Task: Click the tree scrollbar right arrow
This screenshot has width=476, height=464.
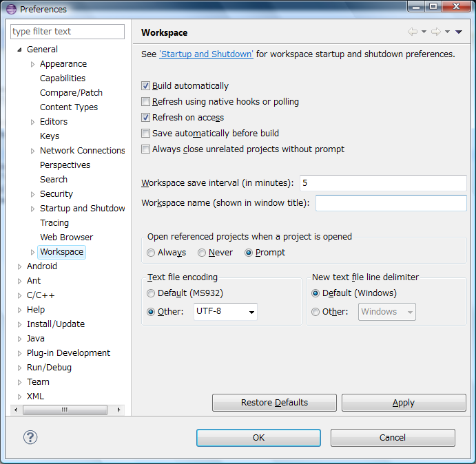Action: 118,410
